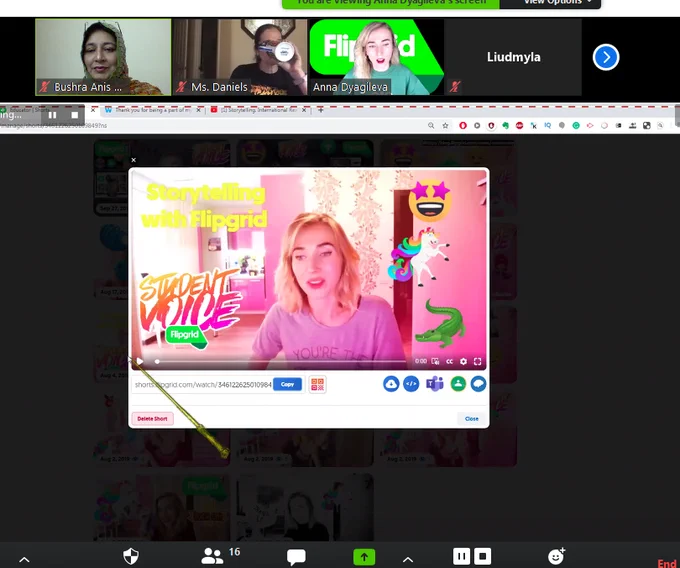Get the embed code for the short

411,384
